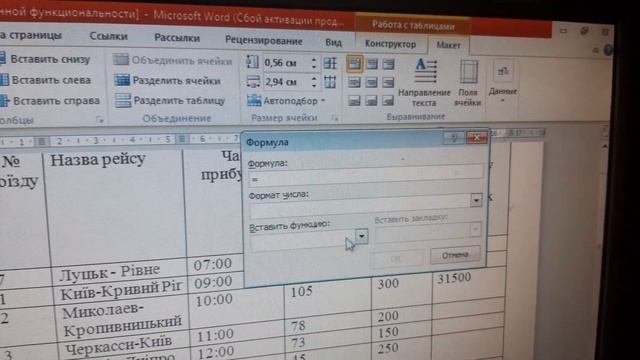Click Insert Below (Вставить снизу)
Screen dimensions: 640x360
tap(45, 59)
